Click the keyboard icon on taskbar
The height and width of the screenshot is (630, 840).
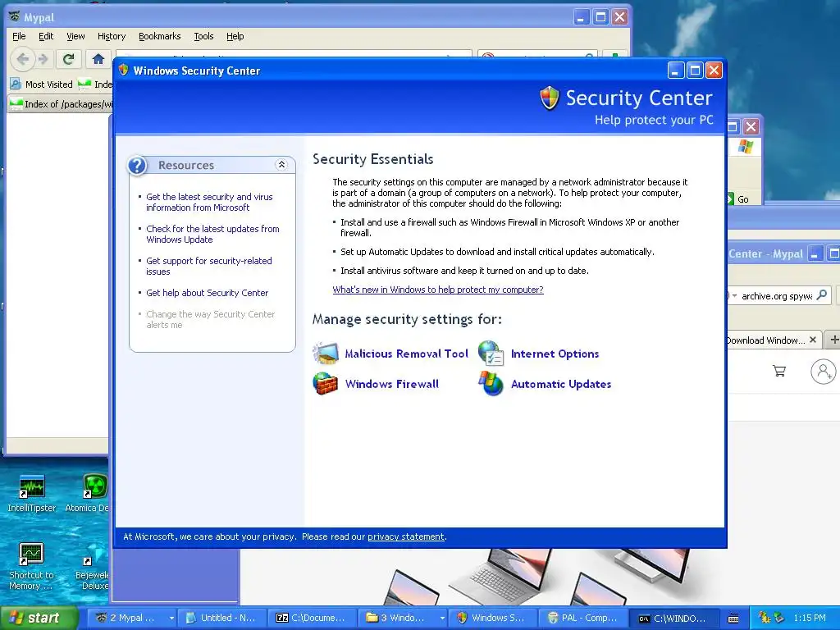click(733, 619)
